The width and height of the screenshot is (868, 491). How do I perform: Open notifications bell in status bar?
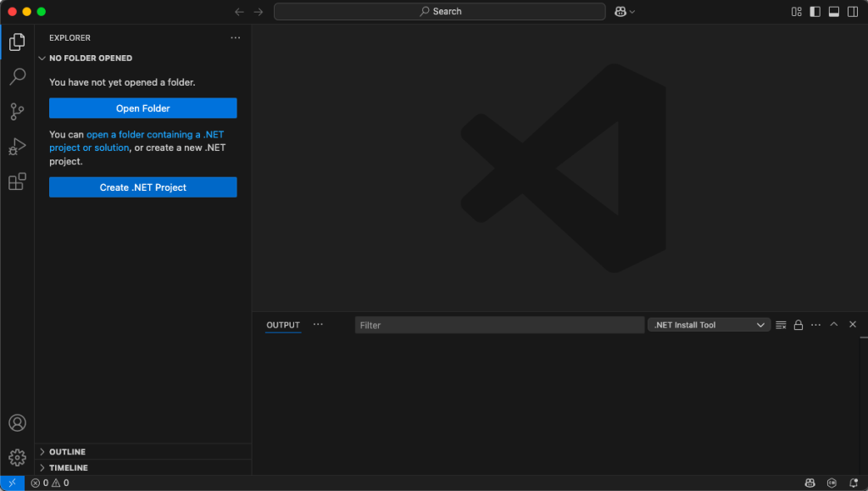click(x=854, y=483)
